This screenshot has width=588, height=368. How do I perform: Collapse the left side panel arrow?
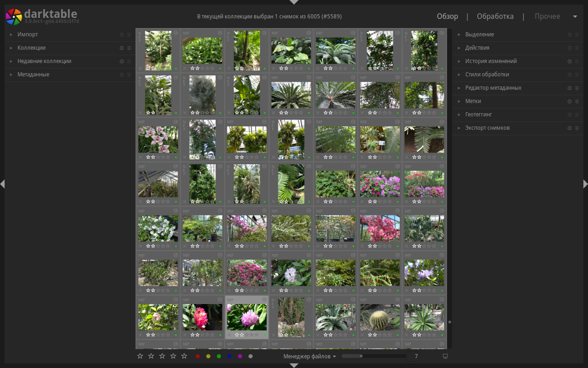2,184
